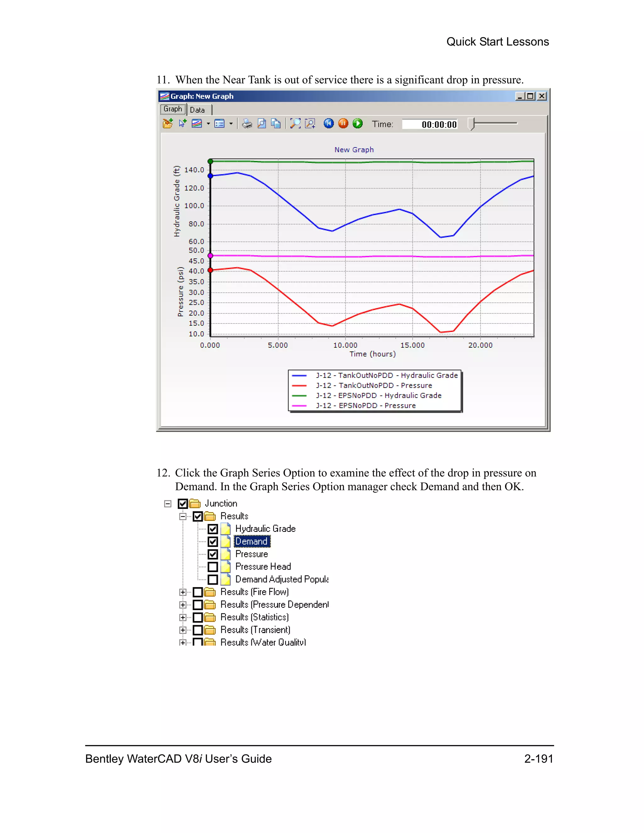Click the Add to Graph folder icon

tap(168, 124)
